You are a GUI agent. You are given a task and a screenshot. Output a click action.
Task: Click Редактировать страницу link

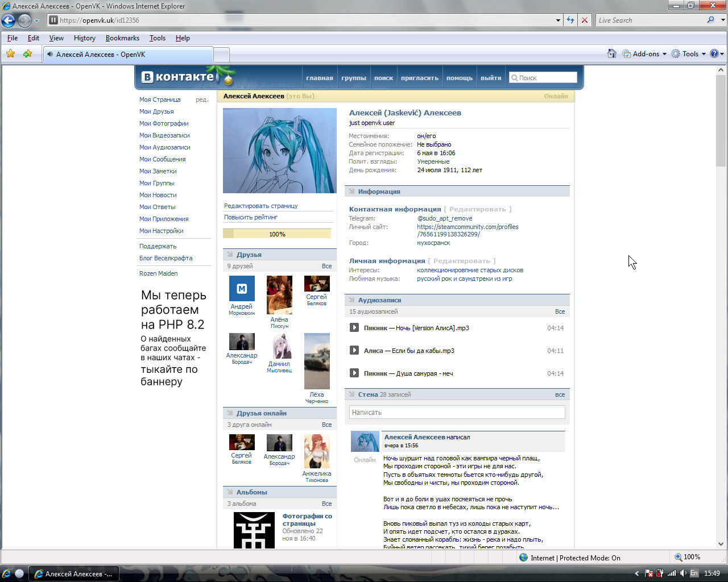[x=260, y=206]
